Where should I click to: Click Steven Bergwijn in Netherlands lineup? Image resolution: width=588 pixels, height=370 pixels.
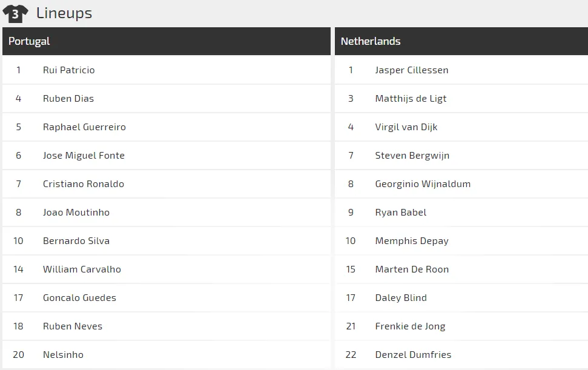412,156
